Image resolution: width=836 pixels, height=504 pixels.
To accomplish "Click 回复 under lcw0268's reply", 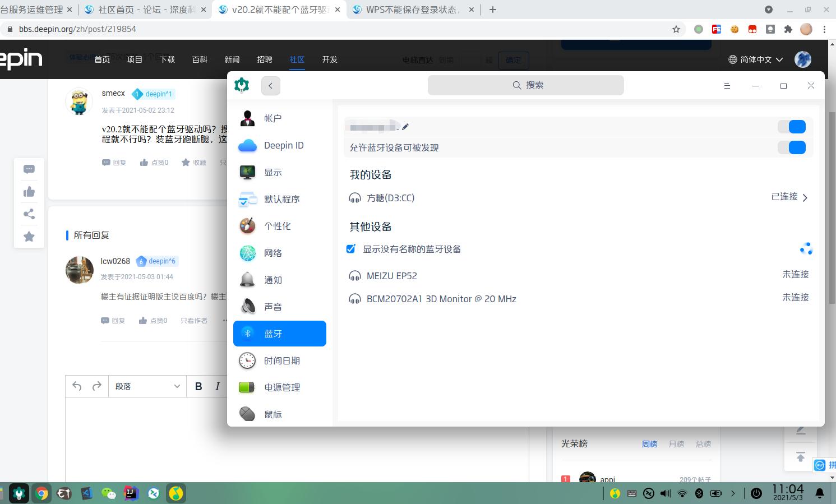I will 113,321.
